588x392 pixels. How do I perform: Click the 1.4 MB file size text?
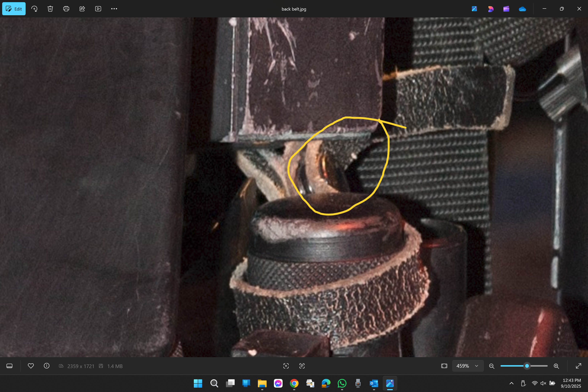tap(115, 366)
